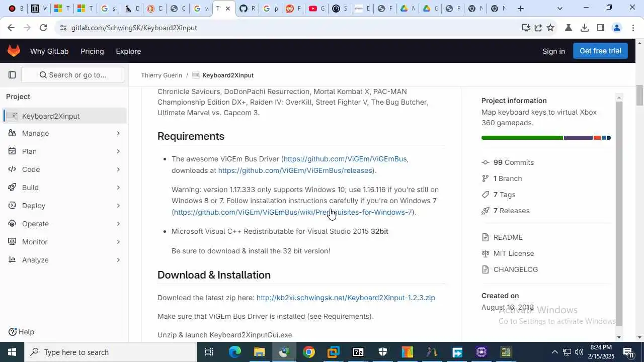
Task: Open Microsoft Edge from the taskbar
Action: click(x=235, y=352)
